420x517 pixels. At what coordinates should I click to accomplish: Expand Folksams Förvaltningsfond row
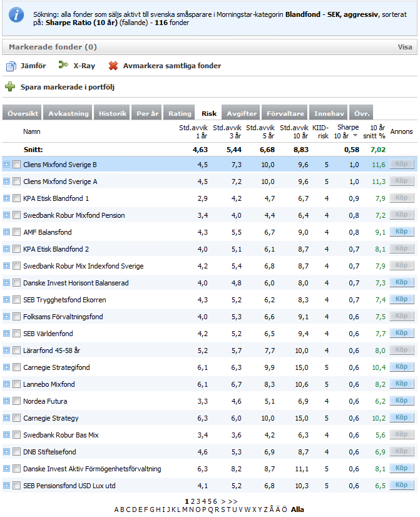click(x=6, y=316)
